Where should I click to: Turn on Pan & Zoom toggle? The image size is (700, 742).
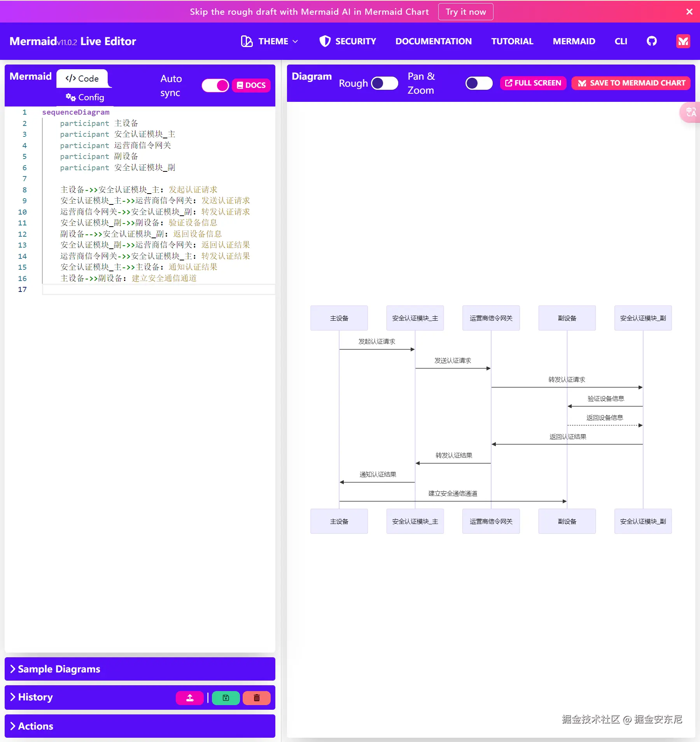[x=479, y=83]
